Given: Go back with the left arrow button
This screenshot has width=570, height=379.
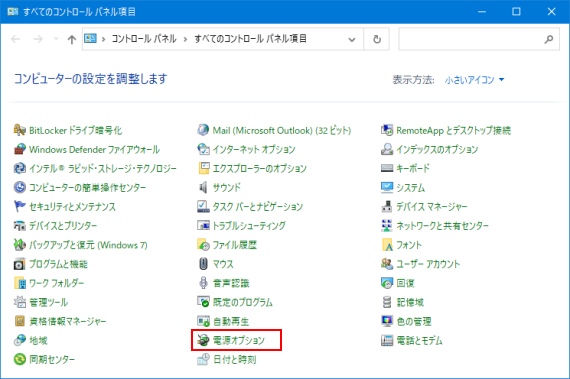Looking at the screenshot, I should tap(16, 39).
